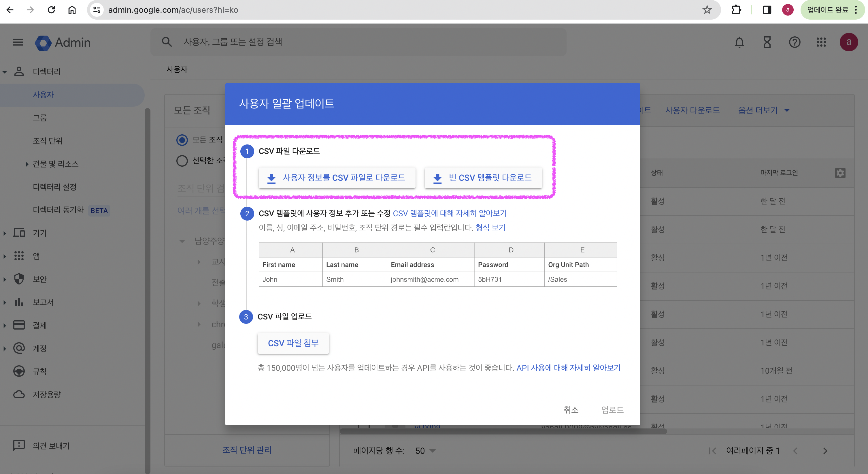
Task: Open 조직 단위 in the sidebar
Action: point(48,141)
